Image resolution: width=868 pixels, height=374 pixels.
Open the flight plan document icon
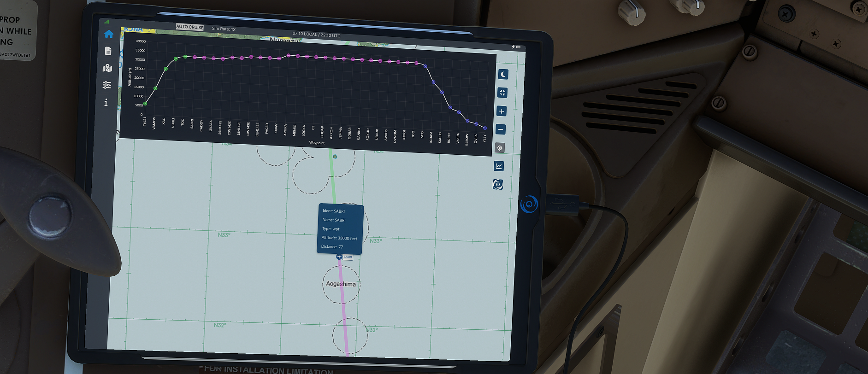click(x=108, y=51)
